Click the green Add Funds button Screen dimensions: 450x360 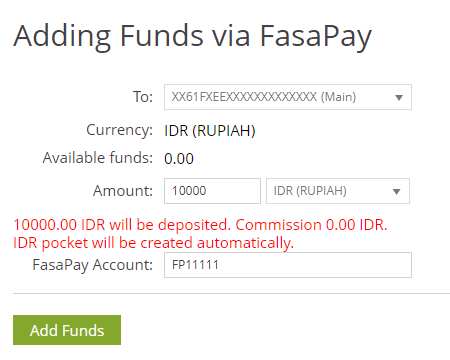click(x=67, y=330)
